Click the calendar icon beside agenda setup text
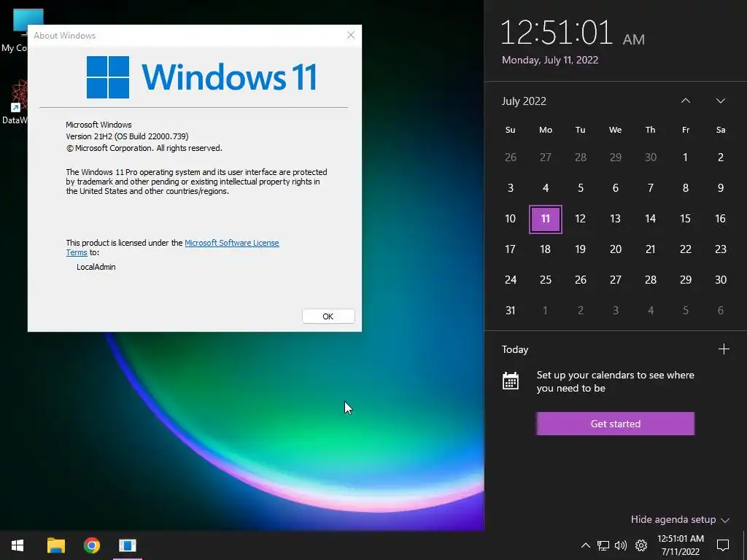This screenshot has width=747, height=560. (x=510, y=381)
